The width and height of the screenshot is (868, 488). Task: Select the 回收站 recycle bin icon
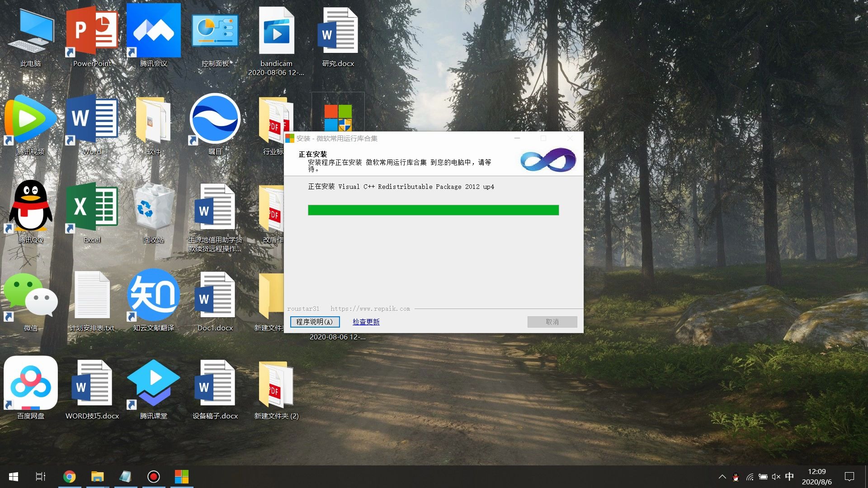pyautogui.click(x=153, y=207)
